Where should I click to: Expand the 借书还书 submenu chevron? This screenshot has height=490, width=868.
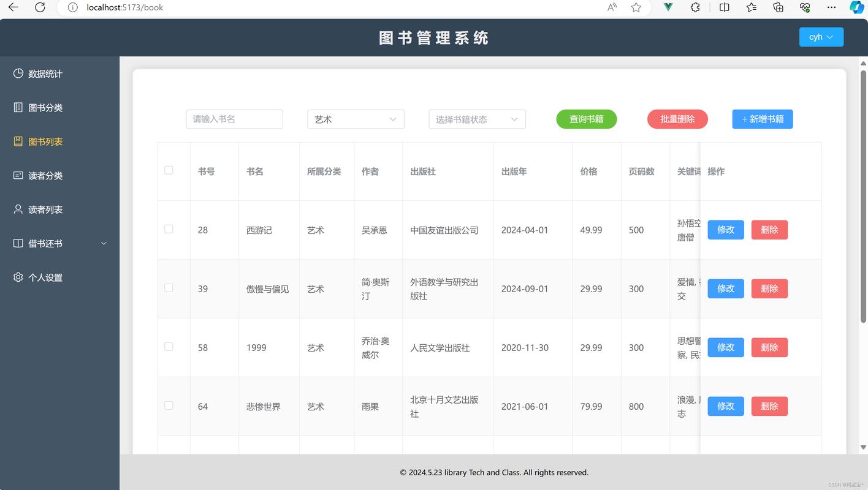coord(104,243)
